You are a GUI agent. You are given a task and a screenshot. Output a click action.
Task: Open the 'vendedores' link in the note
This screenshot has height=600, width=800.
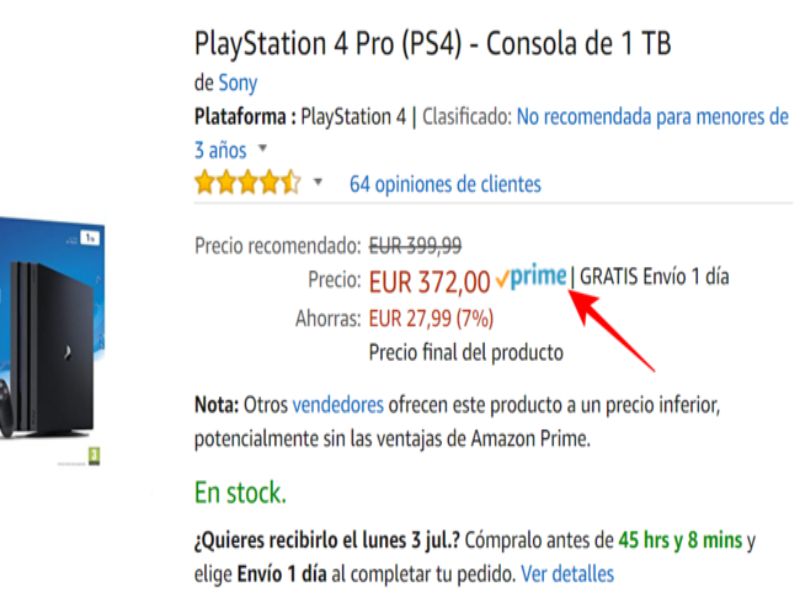pyautogui.click(x=339, y=406)
